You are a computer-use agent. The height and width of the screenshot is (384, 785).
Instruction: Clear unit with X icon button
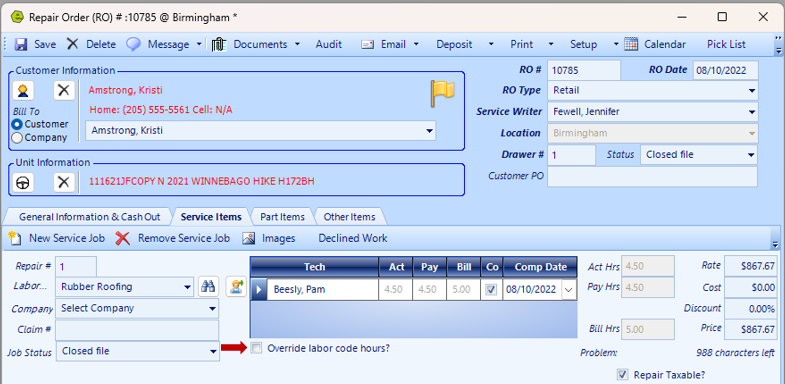tap(64, 182)
